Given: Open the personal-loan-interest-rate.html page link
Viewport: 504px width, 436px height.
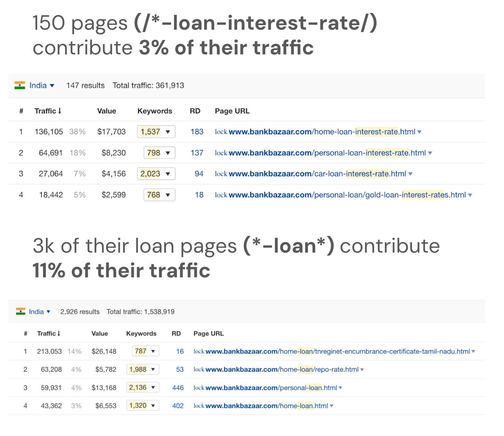Looking at the screenshot, I should point(327,153).
